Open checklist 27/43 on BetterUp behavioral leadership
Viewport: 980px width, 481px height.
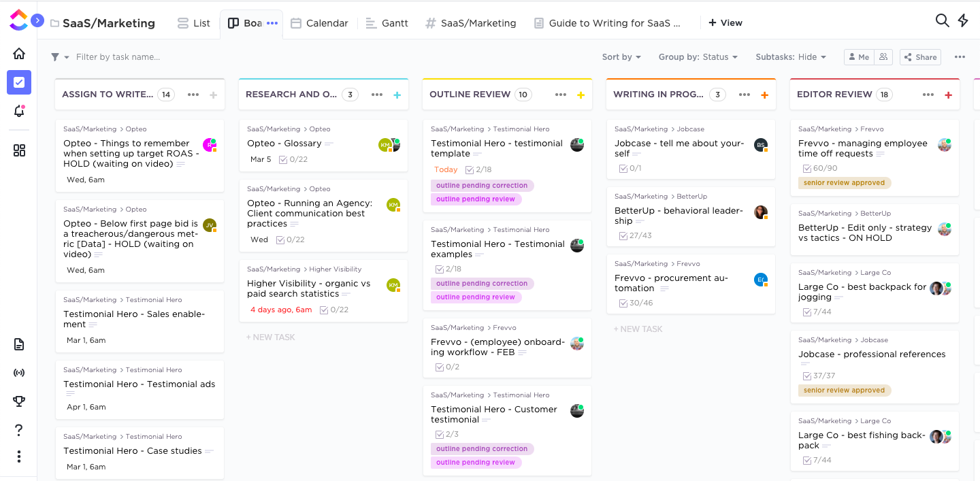coord(635,235)
